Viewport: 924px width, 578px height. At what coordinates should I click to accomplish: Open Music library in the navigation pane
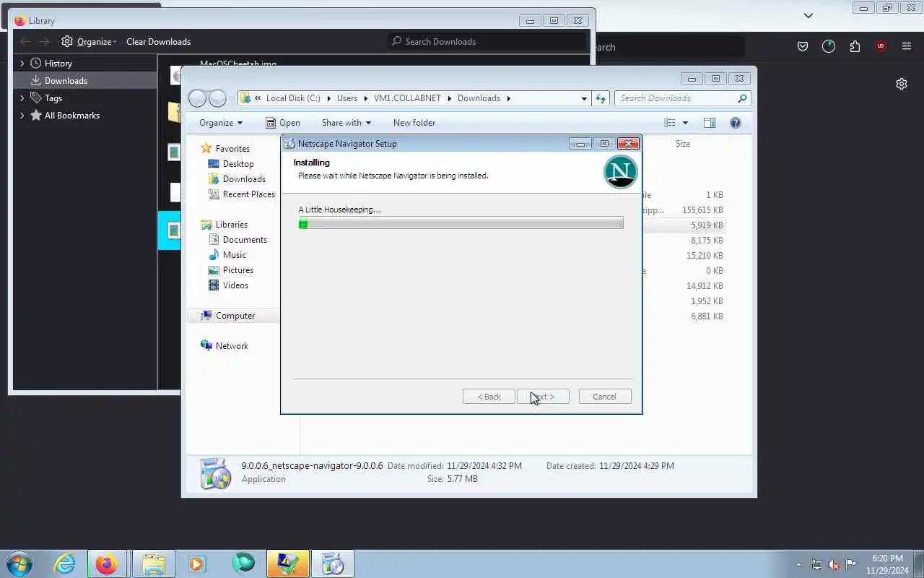click(x=235, y=255)
